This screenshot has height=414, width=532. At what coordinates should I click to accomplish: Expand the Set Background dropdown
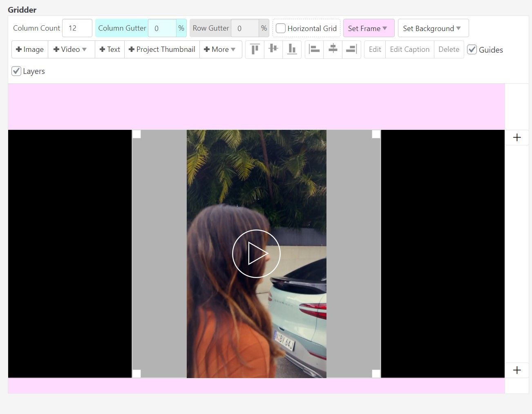[432, 28]
